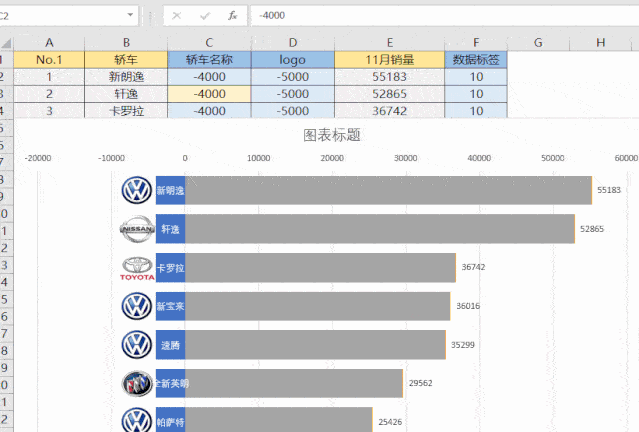Open the insert function fx button
The height and width of the screenshot is (432, 639).
pos(233,15)
